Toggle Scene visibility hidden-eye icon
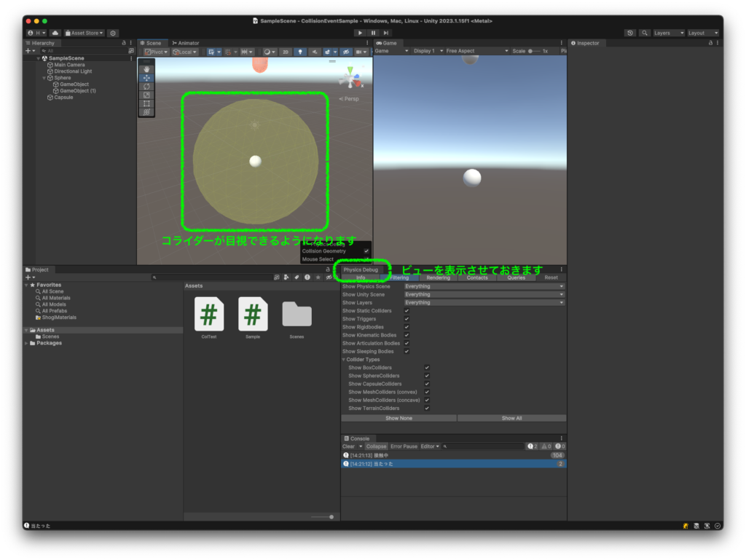 pyautogui.click(x=346, y=52)
